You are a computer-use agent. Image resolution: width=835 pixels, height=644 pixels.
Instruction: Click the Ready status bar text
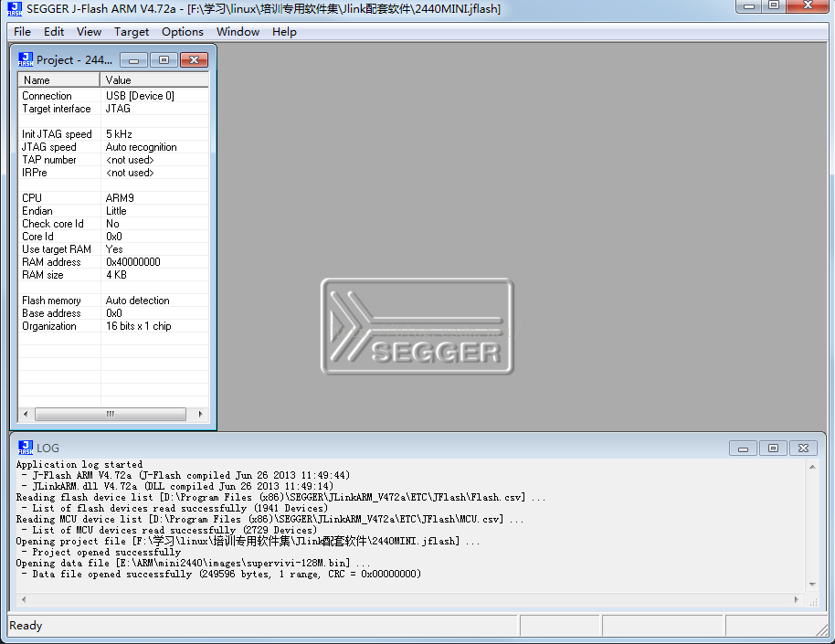26,626
